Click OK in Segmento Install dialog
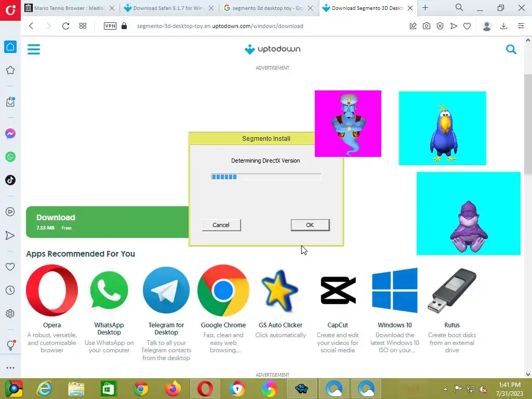 click(x=310, y=225)
